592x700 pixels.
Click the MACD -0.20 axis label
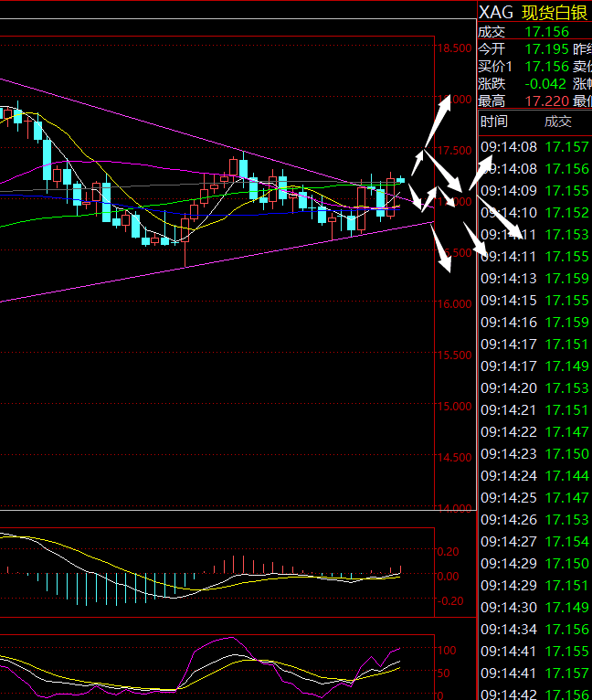(450, 601)
